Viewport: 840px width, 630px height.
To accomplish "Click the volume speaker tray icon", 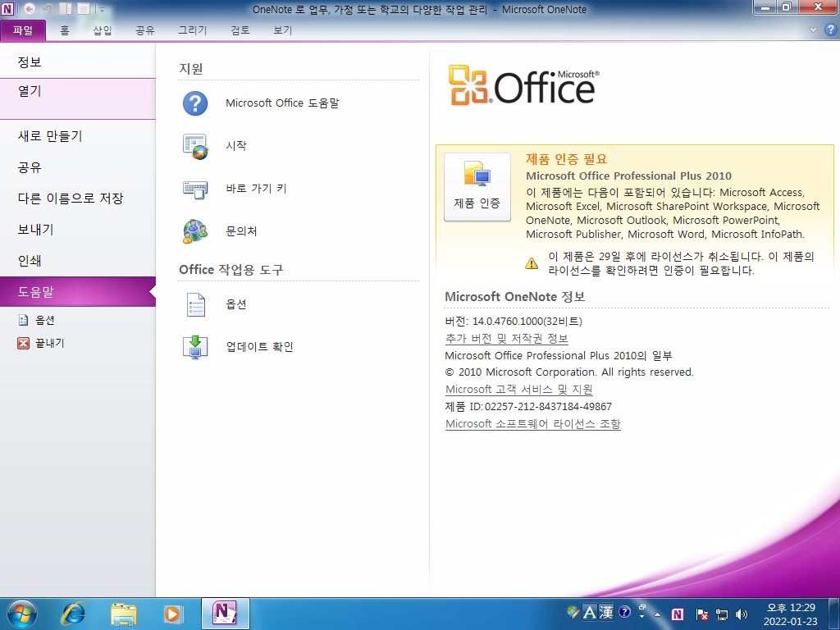I will point(742,614).
